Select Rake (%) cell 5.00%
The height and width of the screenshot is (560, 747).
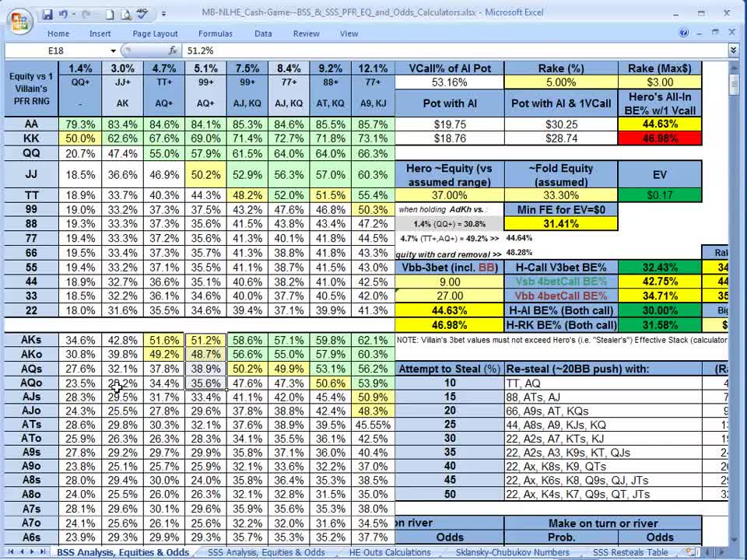click(x=561, y=82)
